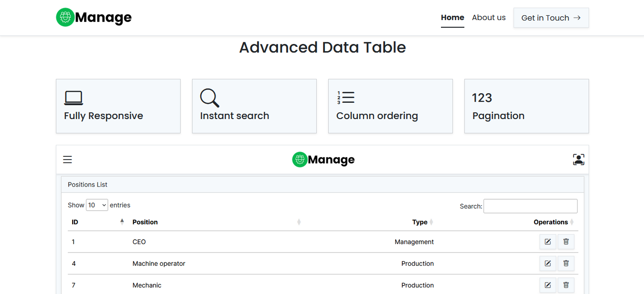Image resolution: width=644 pixels, height=294 pixels.
Task: Delete the CEO position with trash icon
Action: click(x=566, y=242)
